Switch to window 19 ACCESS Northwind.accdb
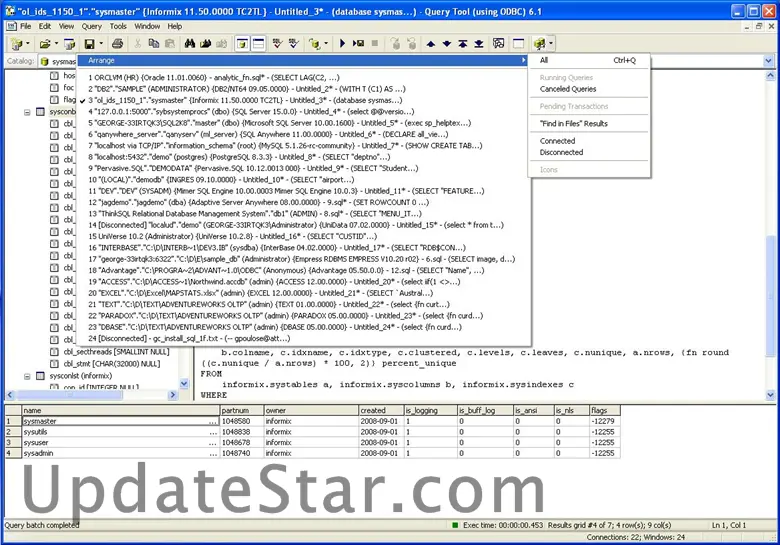Viewport: 780px width, 545px height. (x=304, y=281)
